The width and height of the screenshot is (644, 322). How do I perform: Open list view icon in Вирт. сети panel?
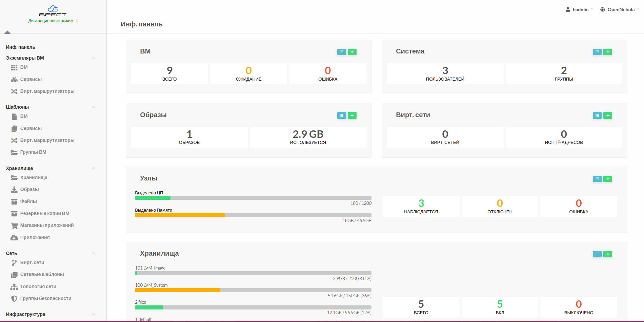tap(597, 115)
